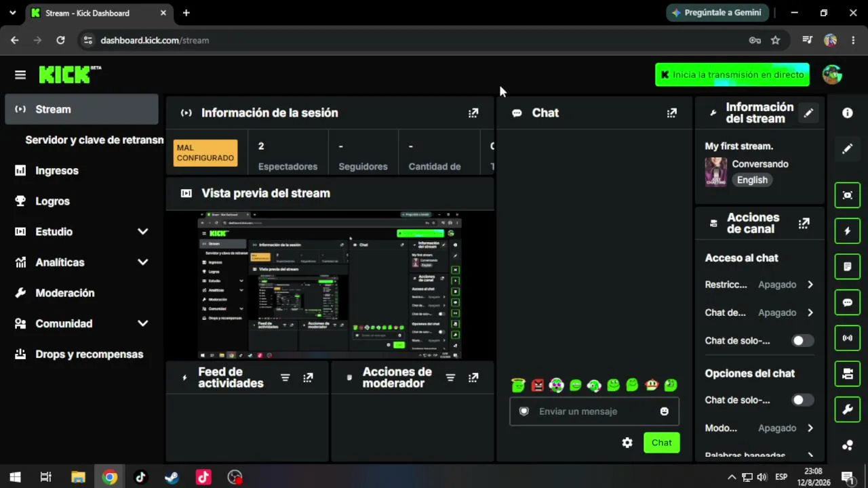Pop out the Acciones de canal panel
This screenshot has height=488, width=868.
pyautogui.click(x=804, y=223)
